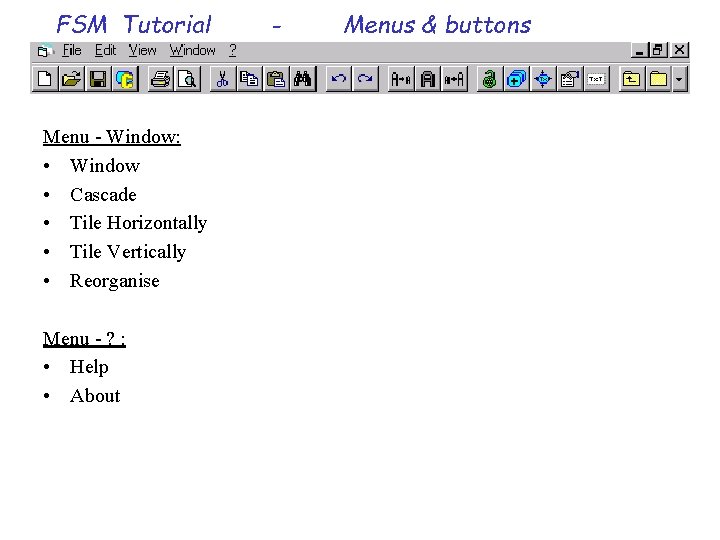
Task: Click the 'Menus & buttons' title text
Action: pyautogui.click(x=437, y=24)
